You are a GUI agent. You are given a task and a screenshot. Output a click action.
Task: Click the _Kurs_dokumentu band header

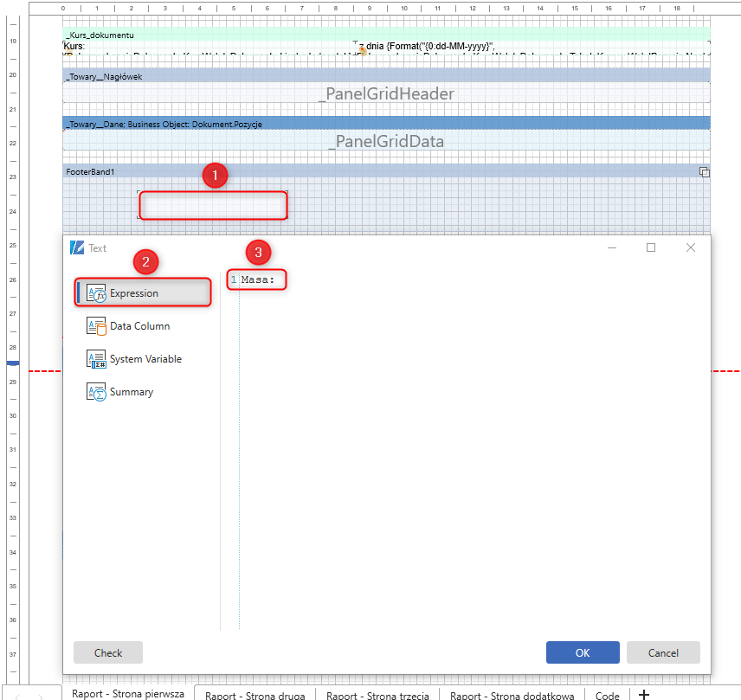(386, 35)
